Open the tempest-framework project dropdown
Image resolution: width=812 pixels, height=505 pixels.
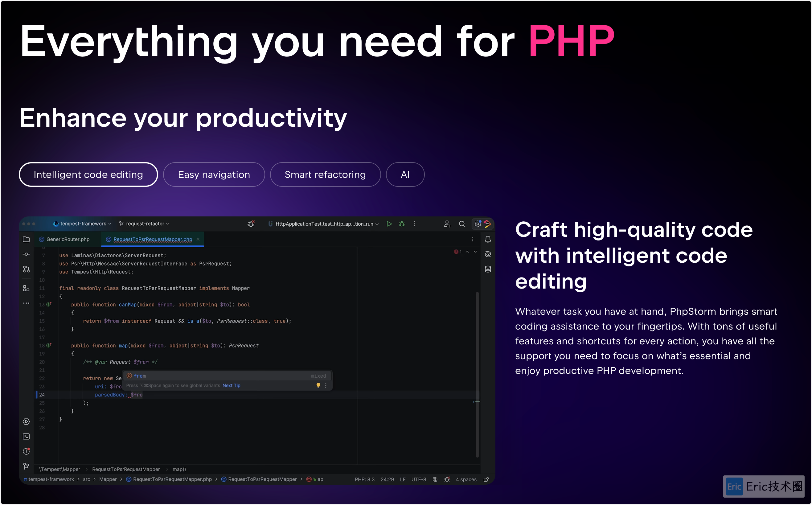(x=82, y=224)
